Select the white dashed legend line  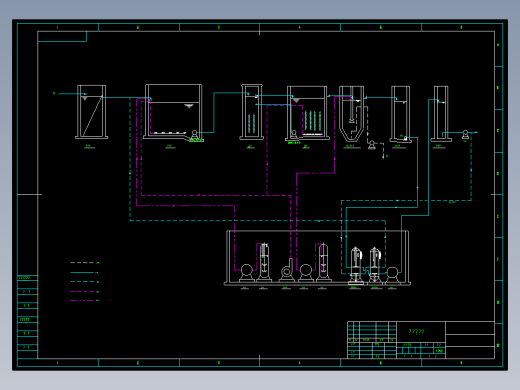pyautogui.click(x=82, y=263)
